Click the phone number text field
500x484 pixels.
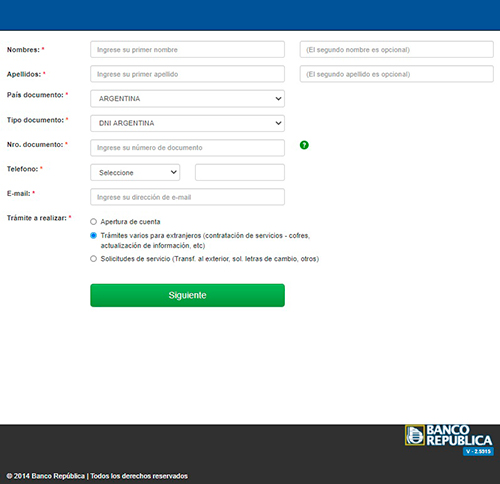pos(240,172)
